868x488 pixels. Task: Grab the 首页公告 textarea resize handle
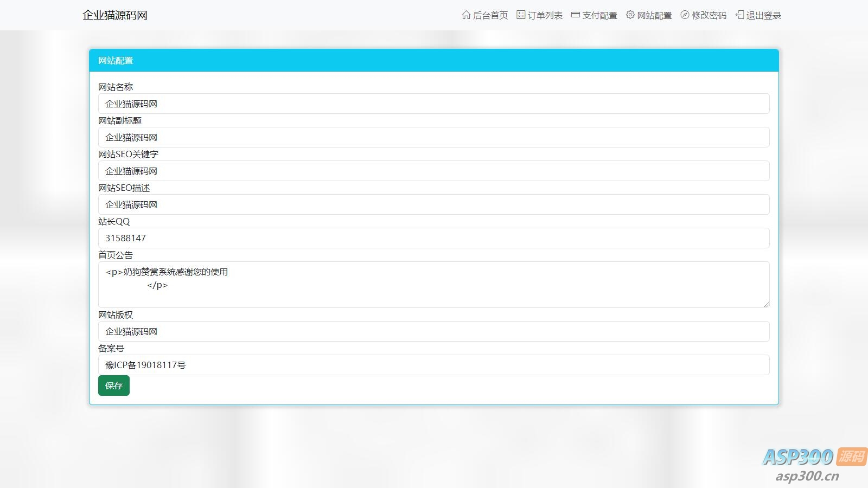pos(766,304)
